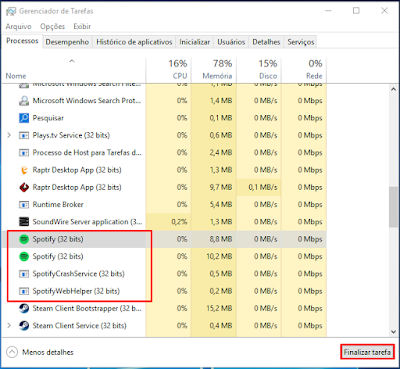Click the vertical scrollbar thumb
The height and width of the screenshot is (369, 400).
tap(393, 207)
